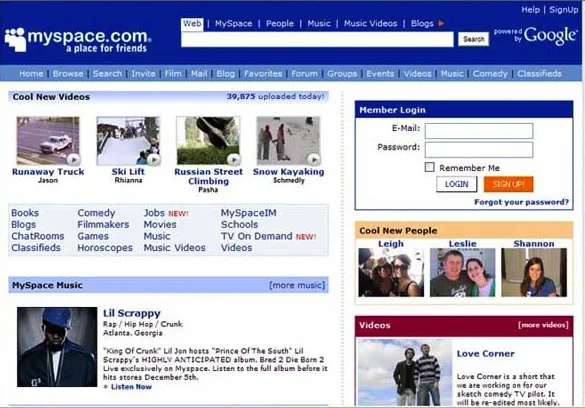Play the Runaway Truck video
Viewport: 585px width, 408px height.
73,159
